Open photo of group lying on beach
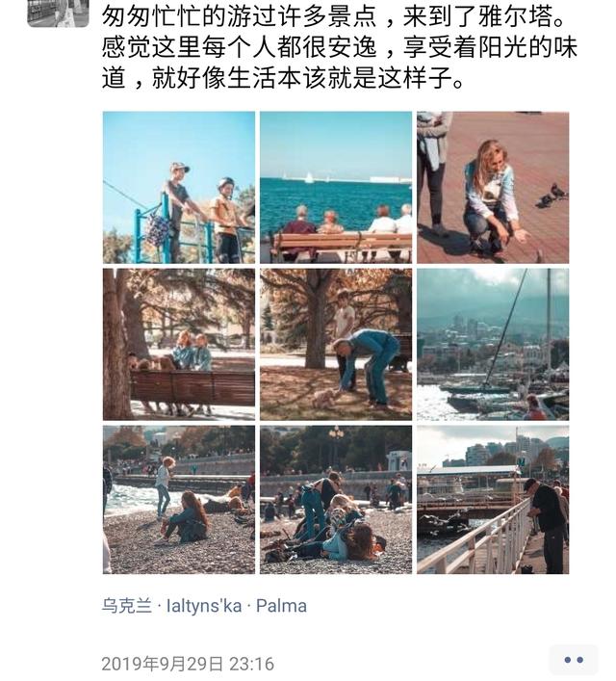 tap(336, 500)
